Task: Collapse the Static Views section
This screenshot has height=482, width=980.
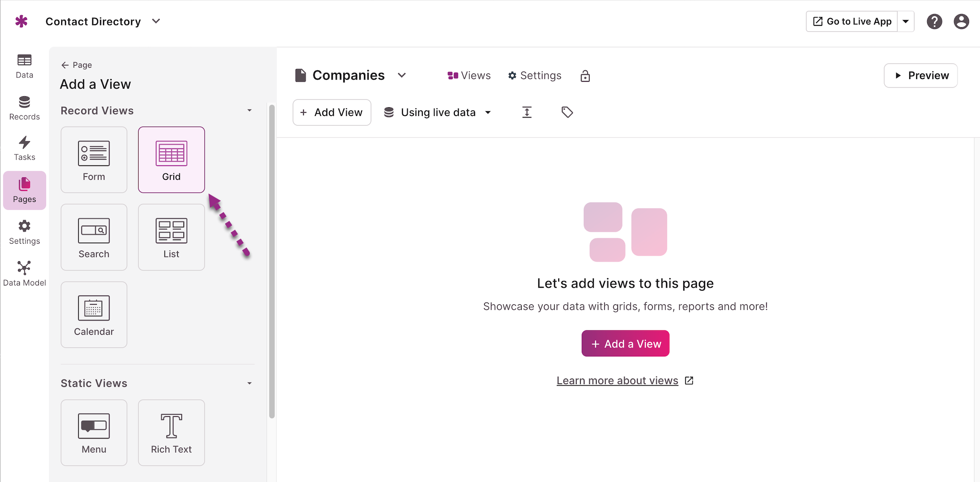Action: click(249, 383)
